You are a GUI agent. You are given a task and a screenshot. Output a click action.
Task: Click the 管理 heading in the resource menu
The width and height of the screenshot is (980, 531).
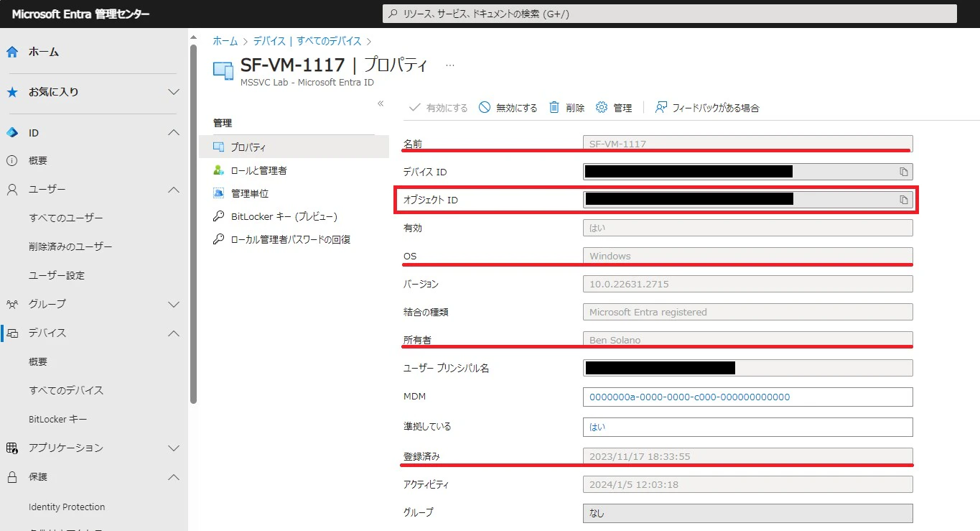point(223,123)
